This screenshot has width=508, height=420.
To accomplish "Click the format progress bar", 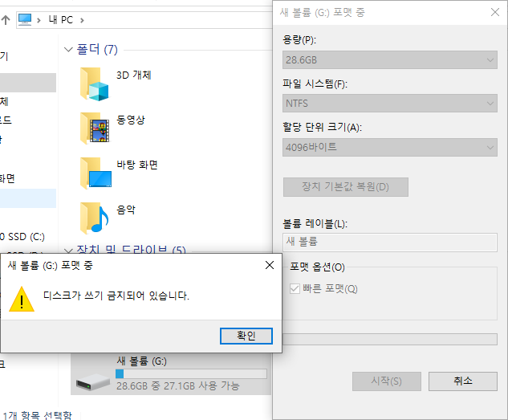I will point(390,340).
